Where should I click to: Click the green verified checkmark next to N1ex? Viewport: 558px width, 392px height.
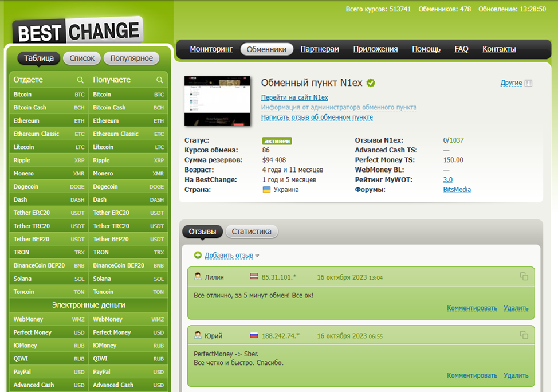click(371, 83)
